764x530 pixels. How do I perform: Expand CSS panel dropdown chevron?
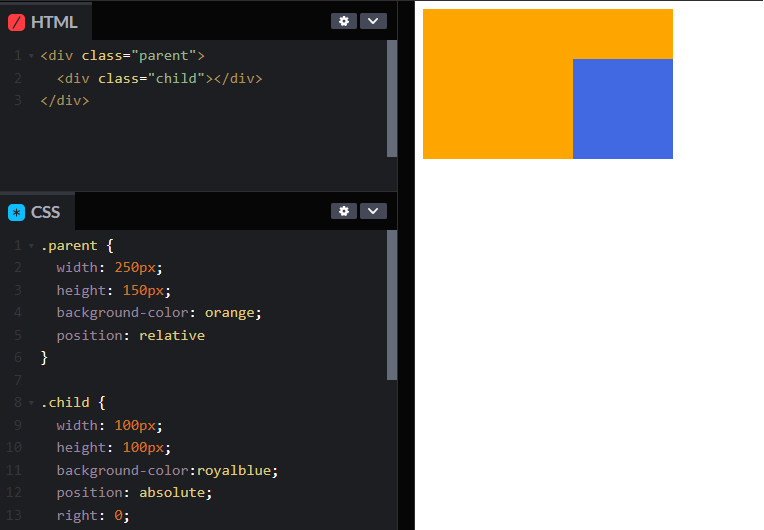(x=373, y=211)
